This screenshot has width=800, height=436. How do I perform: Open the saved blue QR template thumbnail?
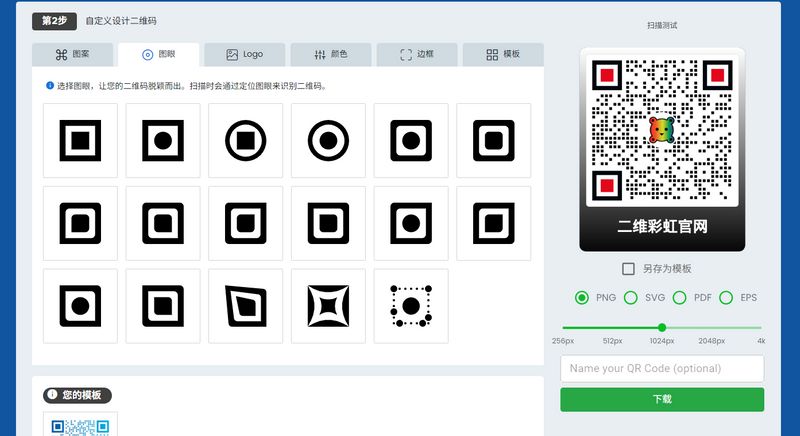(80, 424)
